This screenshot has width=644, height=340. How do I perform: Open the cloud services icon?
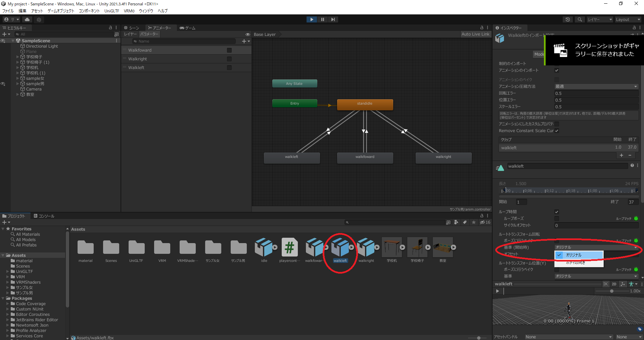(27, 19)
